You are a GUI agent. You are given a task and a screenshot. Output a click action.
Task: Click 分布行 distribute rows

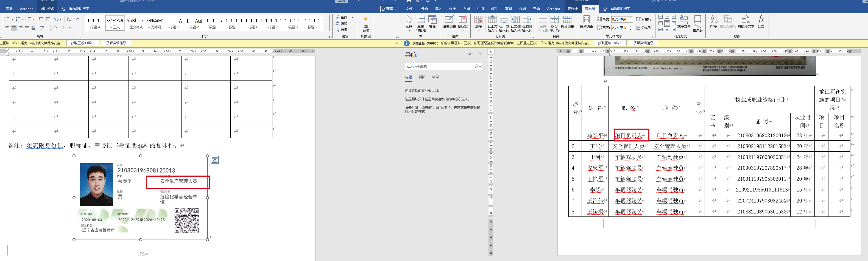(644, 19)
